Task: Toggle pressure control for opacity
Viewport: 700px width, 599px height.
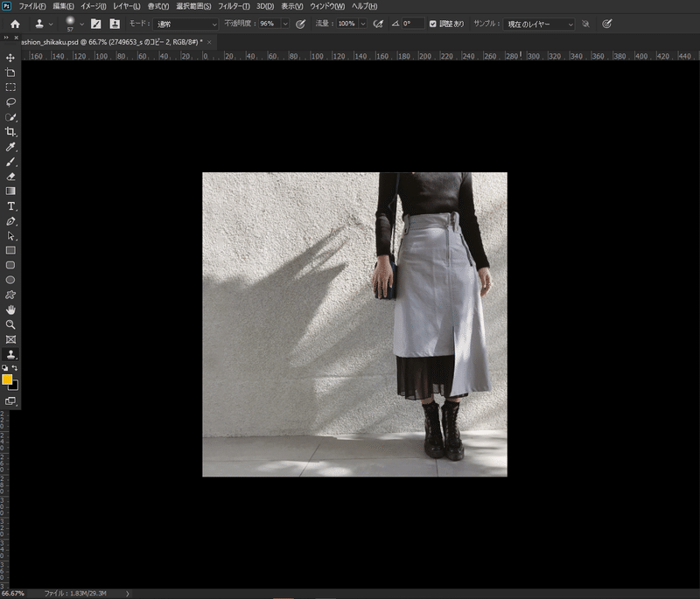Action: coord(300,24)
